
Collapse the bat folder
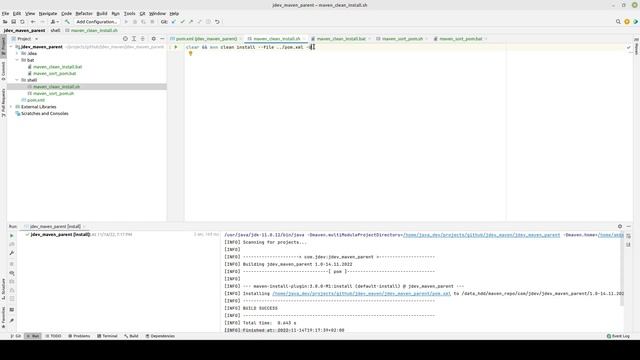(17, 60)
